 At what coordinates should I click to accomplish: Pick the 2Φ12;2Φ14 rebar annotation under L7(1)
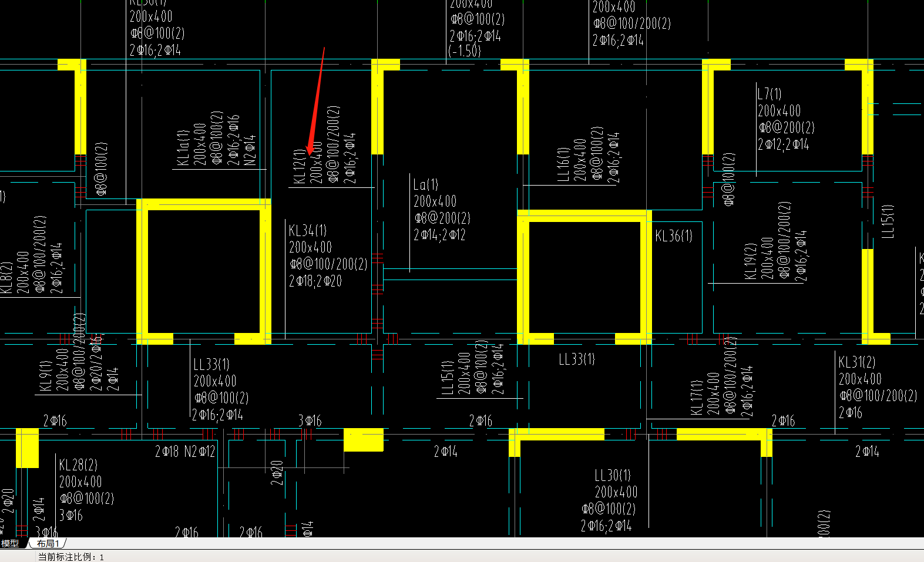(x=784, y=144)
